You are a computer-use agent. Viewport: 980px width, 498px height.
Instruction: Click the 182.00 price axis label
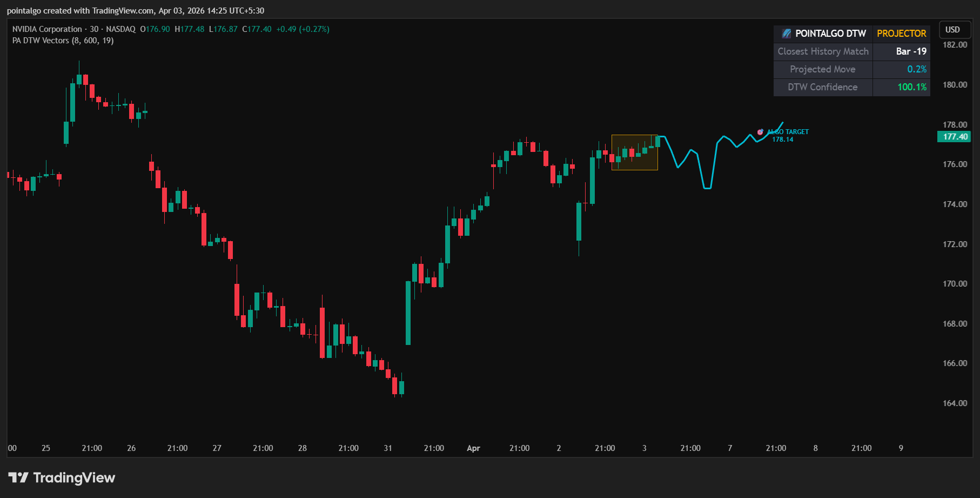(955, 45)
